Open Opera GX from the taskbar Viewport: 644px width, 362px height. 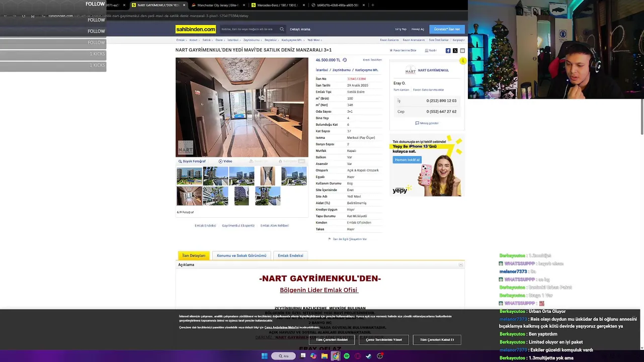click(358, 356)
